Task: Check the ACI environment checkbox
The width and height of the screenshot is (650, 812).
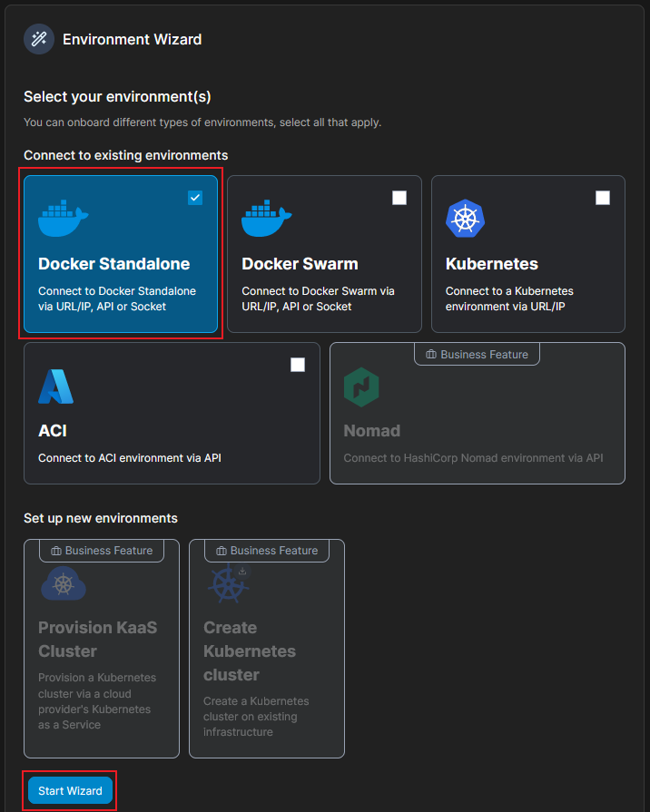Action: point(298,365)
